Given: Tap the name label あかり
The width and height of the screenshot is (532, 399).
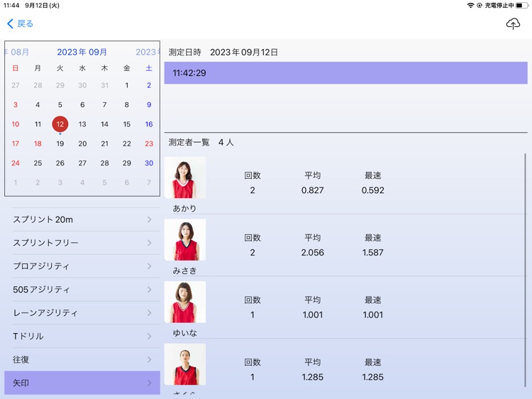Looking at the screenshot, I should coord(184,208).
